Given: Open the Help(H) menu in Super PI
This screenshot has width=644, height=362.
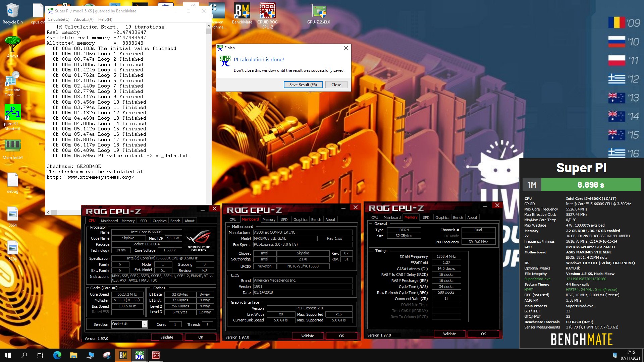Looking at the screenshot, I should click(x=105, y=19).
